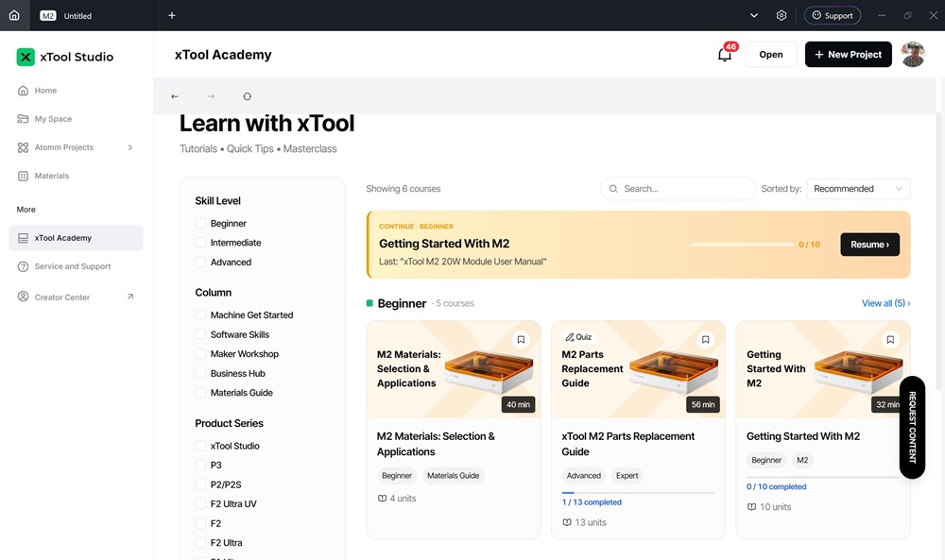Click Getting Started 0/10 progress bar
This screenshot has height=560, width=945.
point(823,477)
